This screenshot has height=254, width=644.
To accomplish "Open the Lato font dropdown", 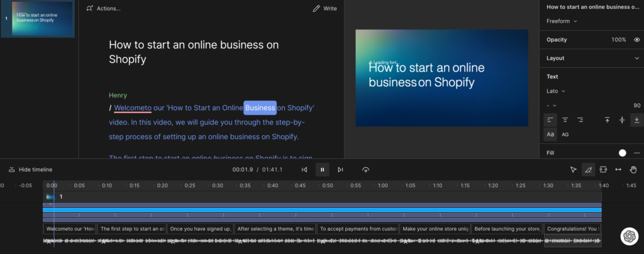I will click(x=555, y=91).
